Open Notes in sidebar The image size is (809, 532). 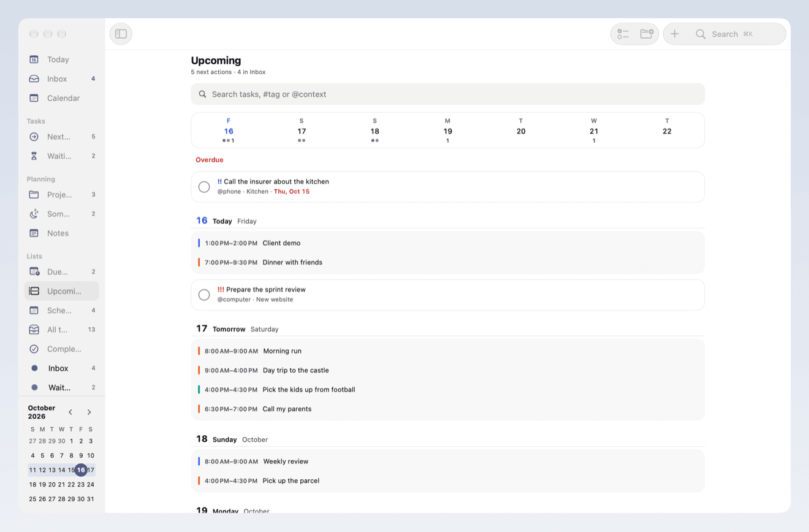[61, 233]
